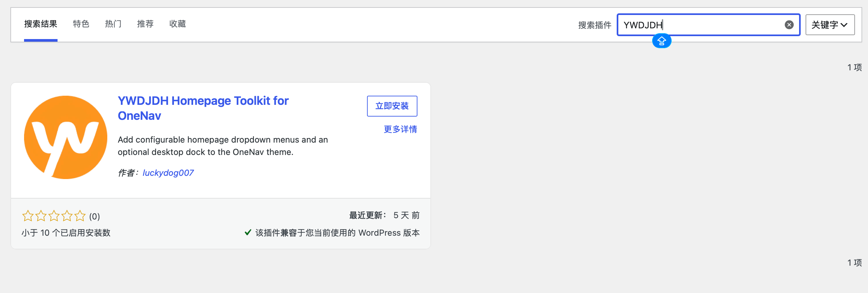The width and height of the screenshot is (868, 293).
Task: Click the 1 项 count above results
Action: 855,67
